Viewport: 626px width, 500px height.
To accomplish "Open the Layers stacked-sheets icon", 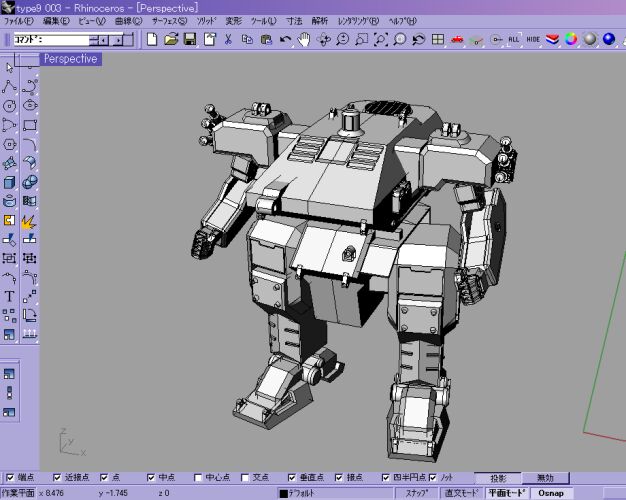I will click(553, 39).
